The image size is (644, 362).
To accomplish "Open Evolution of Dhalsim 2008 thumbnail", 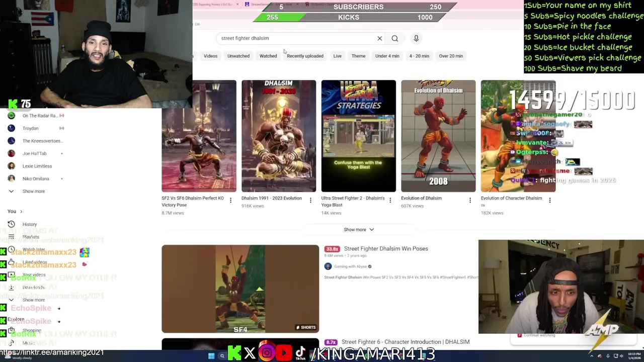I will pyautogui.click(x=438, y=136).
